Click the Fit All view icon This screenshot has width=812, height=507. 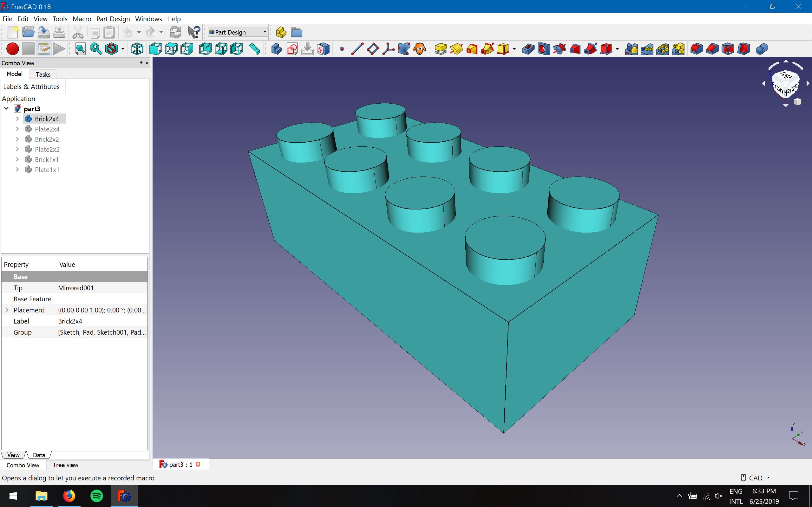coord(80,49)
